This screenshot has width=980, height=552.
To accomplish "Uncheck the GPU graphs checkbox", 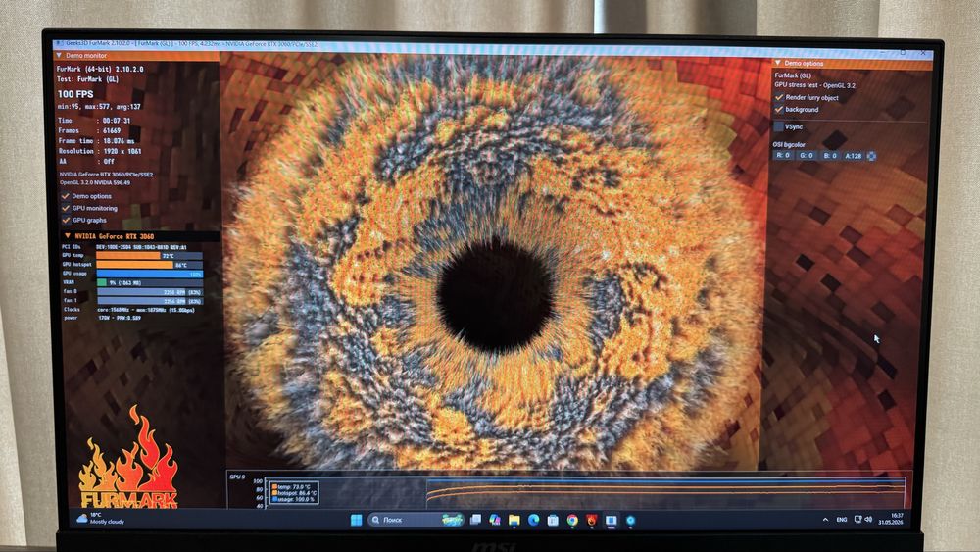I will (x=66, y=220).
